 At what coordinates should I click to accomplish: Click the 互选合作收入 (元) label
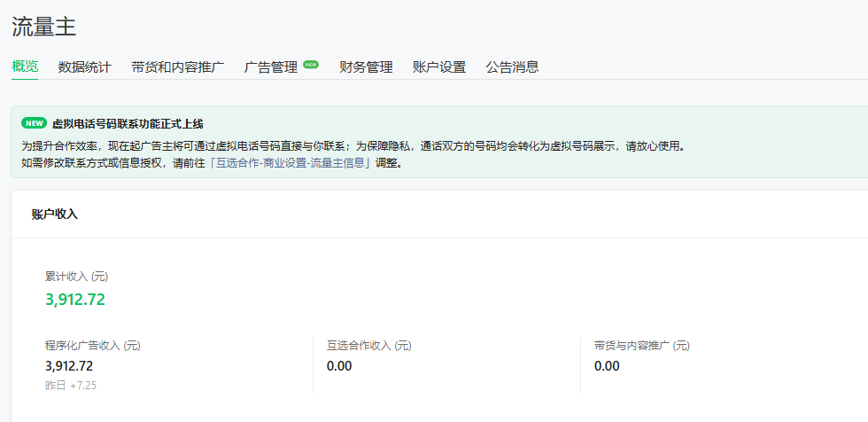(369, 346)
